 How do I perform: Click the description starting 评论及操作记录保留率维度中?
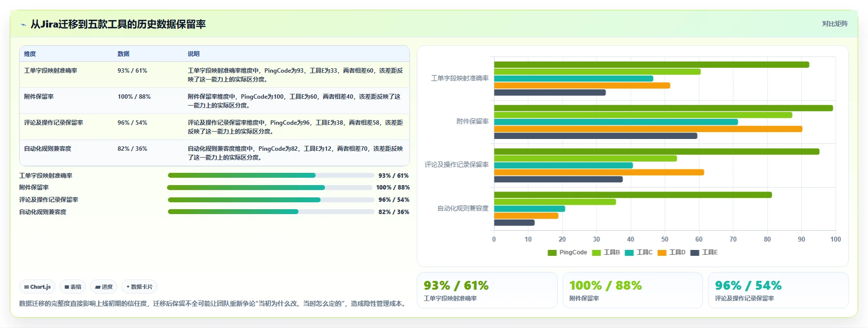(296, 127)
